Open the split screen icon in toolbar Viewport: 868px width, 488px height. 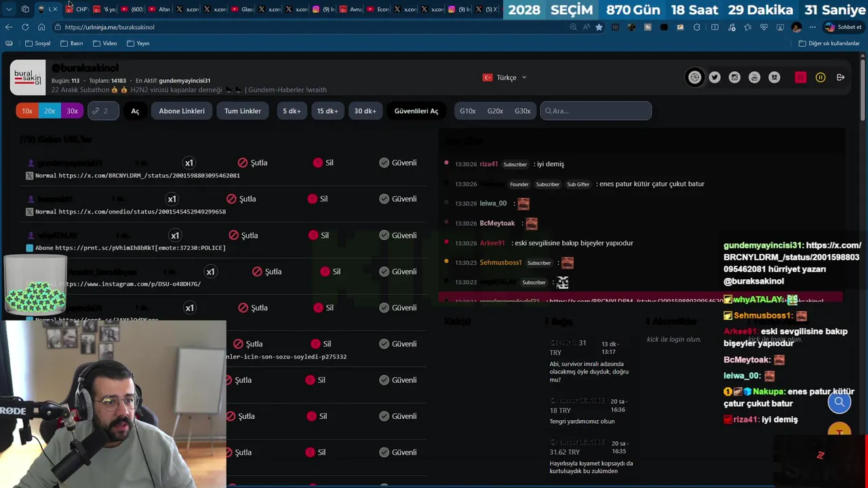click(x=715, y=27)
